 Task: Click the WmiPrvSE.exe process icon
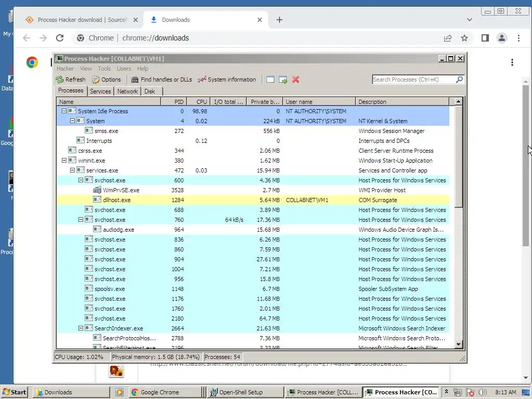click(x=97, y=190)
